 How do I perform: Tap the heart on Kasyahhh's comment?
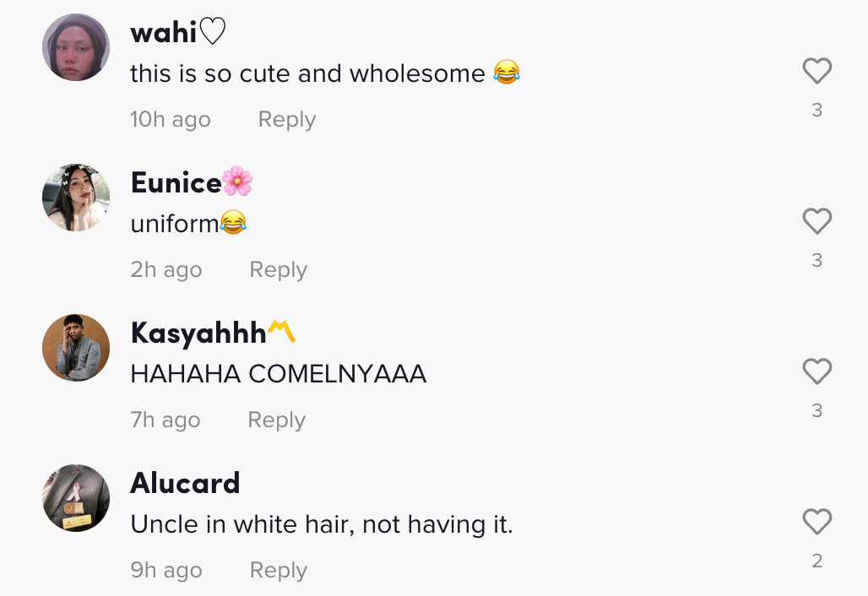pyautogui.click(x=817, y=371)
